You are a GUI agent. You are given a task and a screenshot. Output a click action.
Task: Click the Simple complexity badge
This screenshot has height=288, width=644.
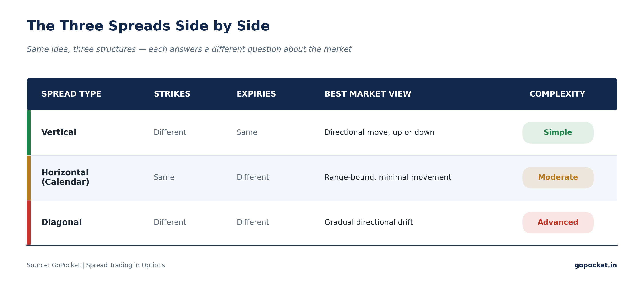[x=558, y=133]
